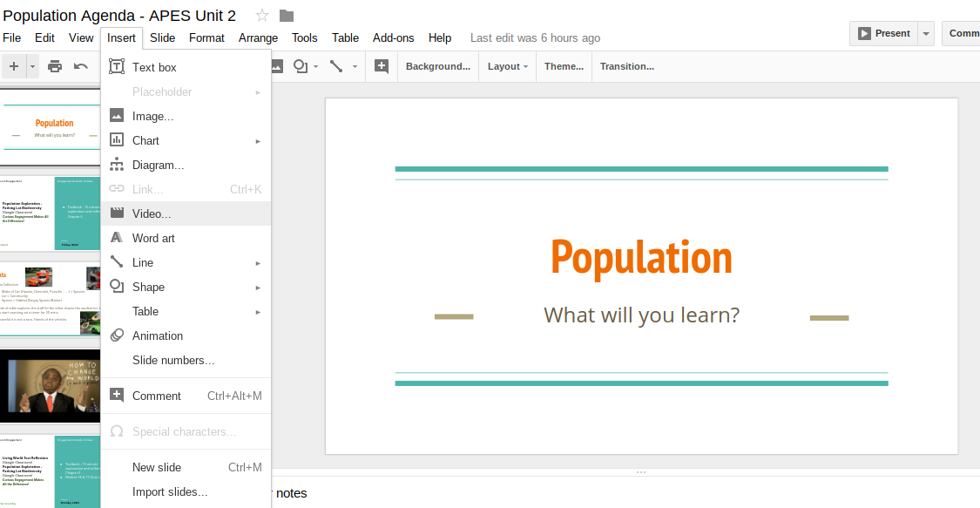Open the Slide menu
This screenshot has width=980, height=508.
162,37
